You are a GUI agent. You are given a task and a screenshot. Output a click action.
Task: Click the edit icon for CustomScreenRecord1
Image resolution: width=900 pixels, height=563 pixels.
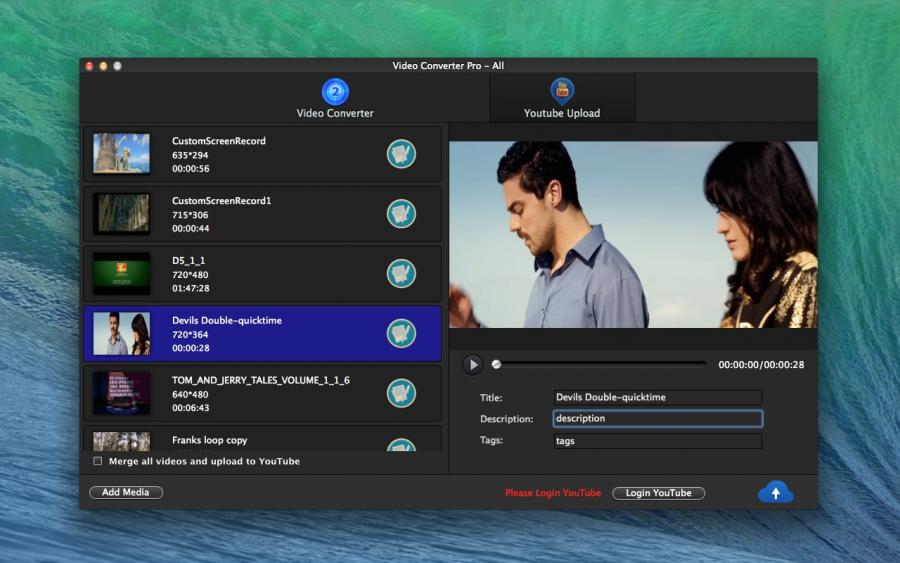click(x=401, y=213)
